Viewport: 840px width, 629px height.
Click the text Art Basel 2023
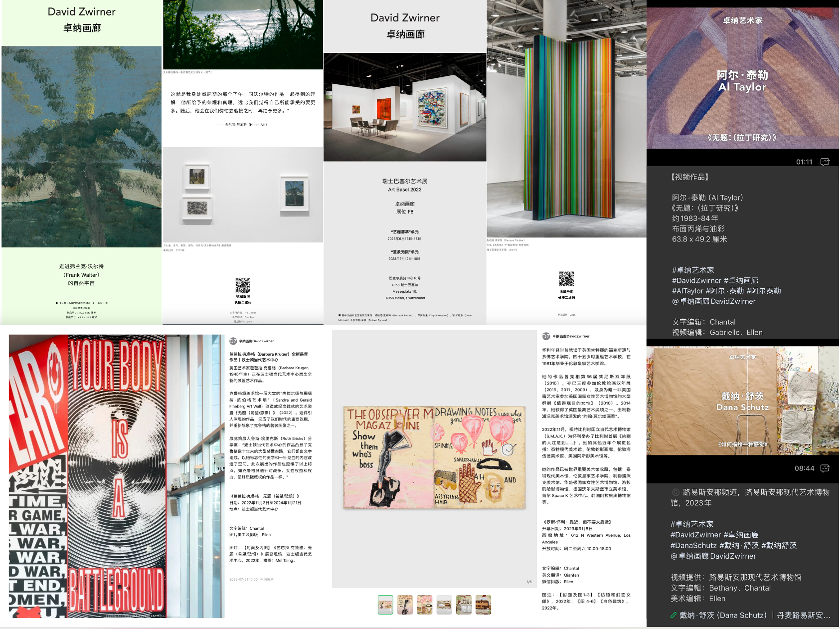(x=405, y=190)
